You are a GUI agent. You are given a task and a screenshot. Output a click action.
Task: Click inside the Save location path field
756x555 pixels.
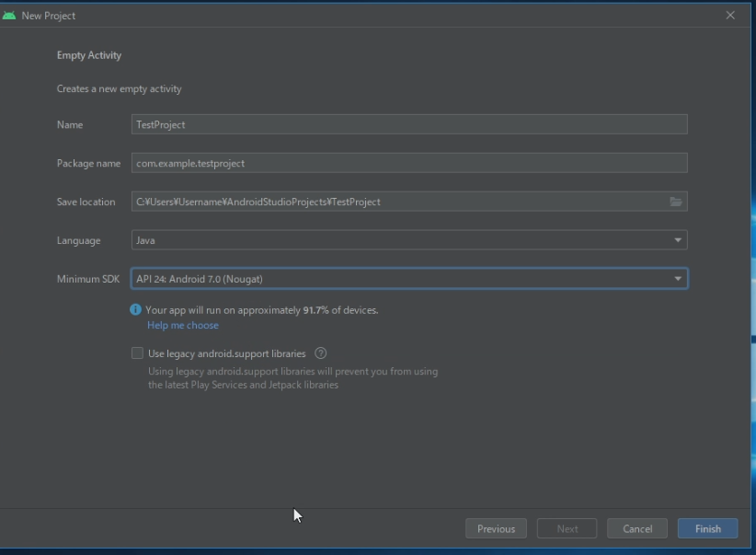[395, 202]
